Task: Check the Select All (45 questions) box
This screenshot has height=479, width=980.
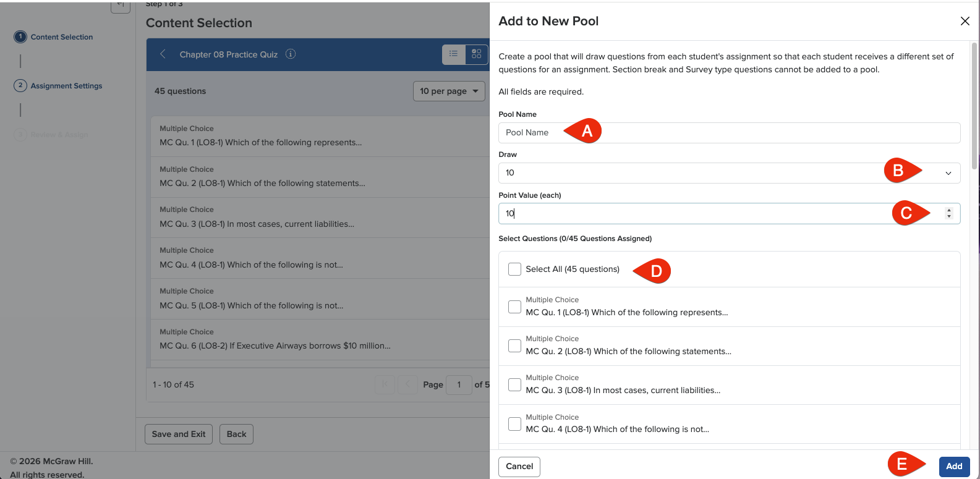Action: coord(514,269)
